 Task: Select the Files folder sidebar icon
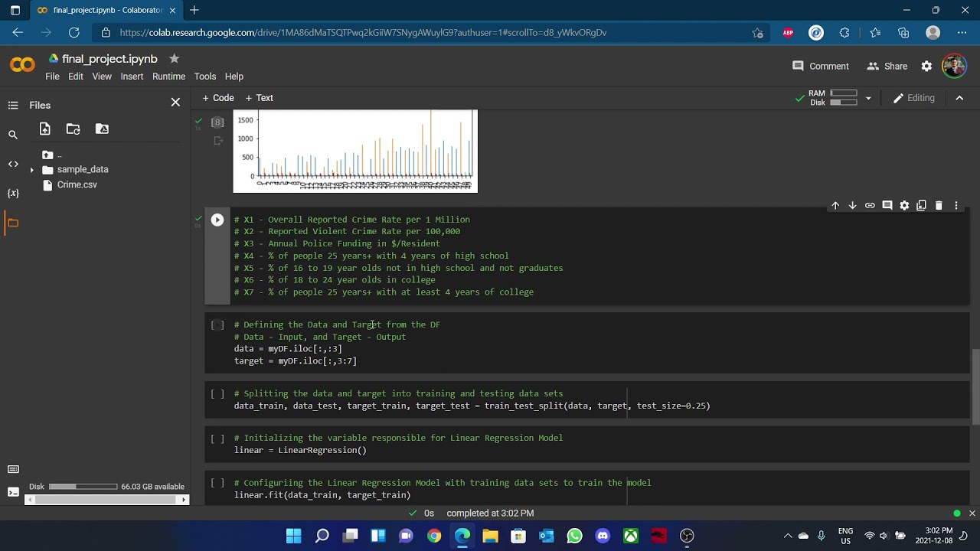pos(13,223)
